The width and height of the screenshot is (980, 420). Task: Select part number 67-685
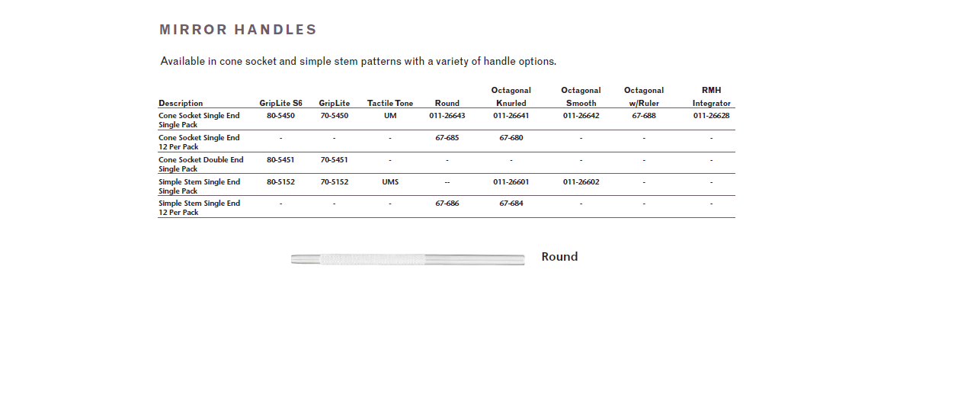(x=447, y=138)
